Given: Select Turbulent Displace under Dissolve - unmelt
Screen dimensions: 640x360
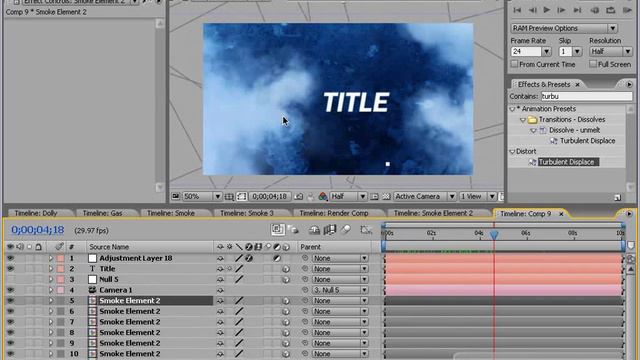Looking at the screenshot, I should click(587, 141).
